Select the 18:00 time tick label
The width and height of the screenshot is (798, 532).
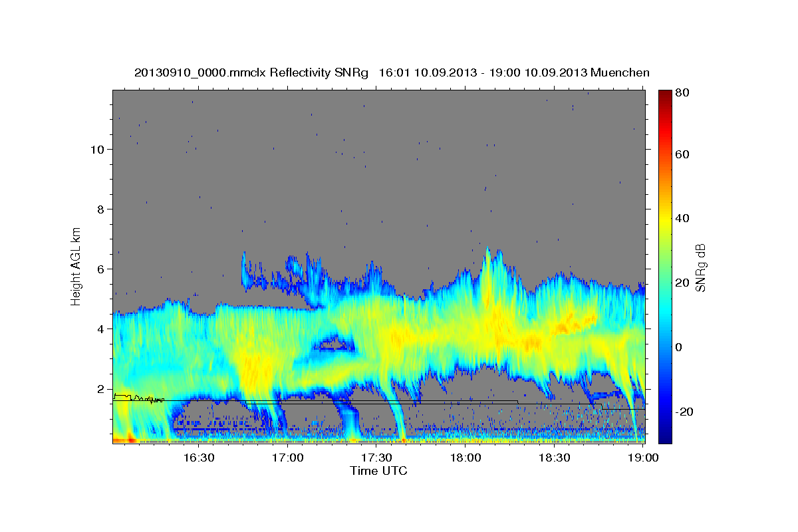pyautogui.click(x=465, y=458)
